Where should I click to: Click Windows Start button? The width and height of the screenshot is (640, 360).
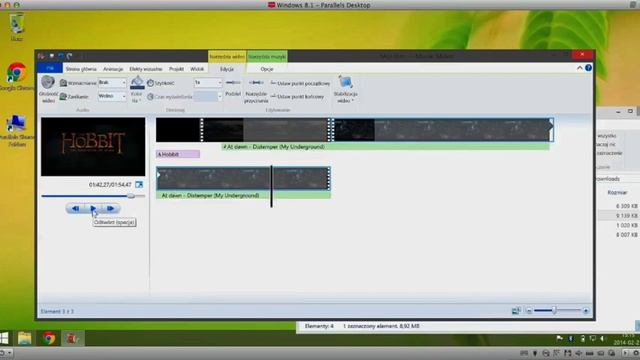(4, 338)
